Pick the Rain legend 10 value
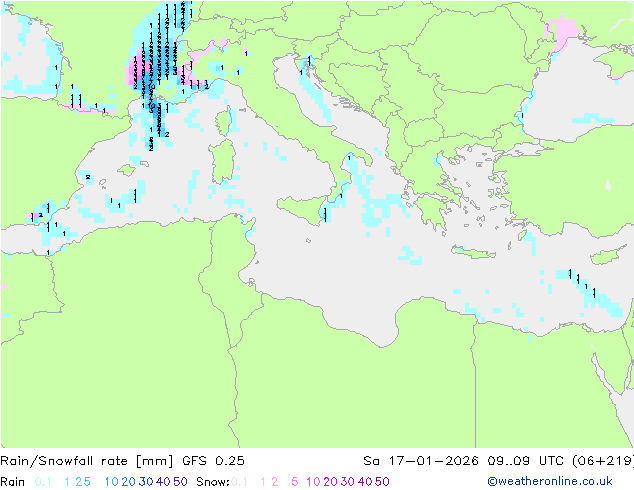The width and height of the screenshot is (634, 490). pos(111,482)
